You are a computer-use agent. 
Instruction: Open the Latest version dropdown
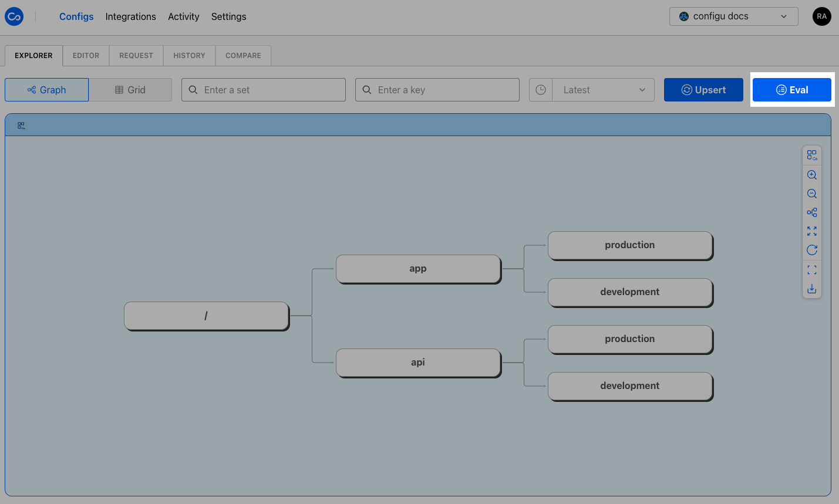point(604,90)
